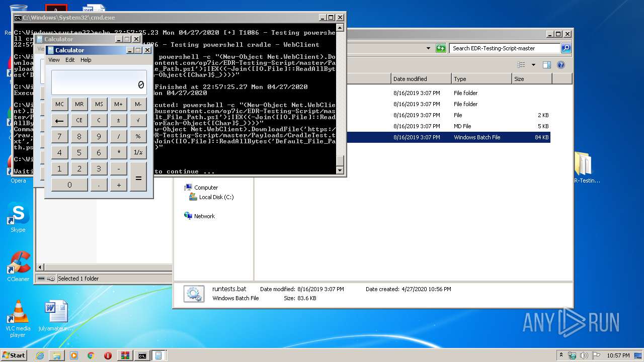This screenshot has height=362, width=644.
Task: Click the divide key in Calculator
Action: [x=118, y=136]
